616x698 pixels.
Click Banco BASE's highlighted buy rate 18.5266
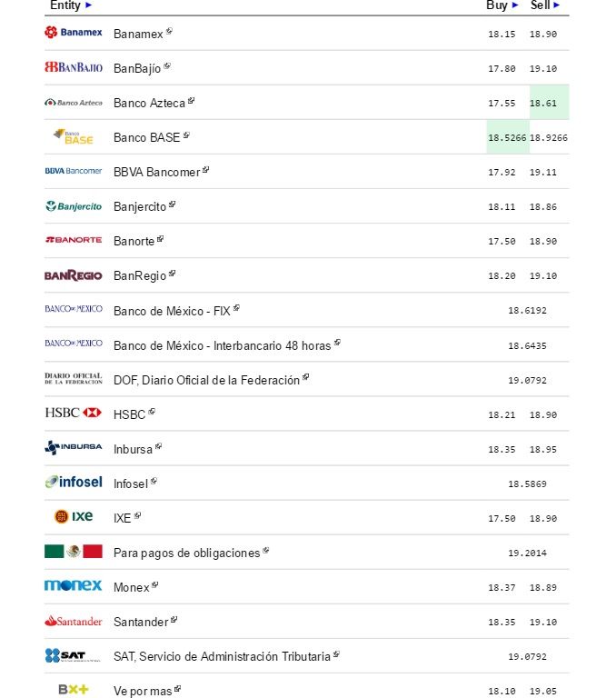507,137
